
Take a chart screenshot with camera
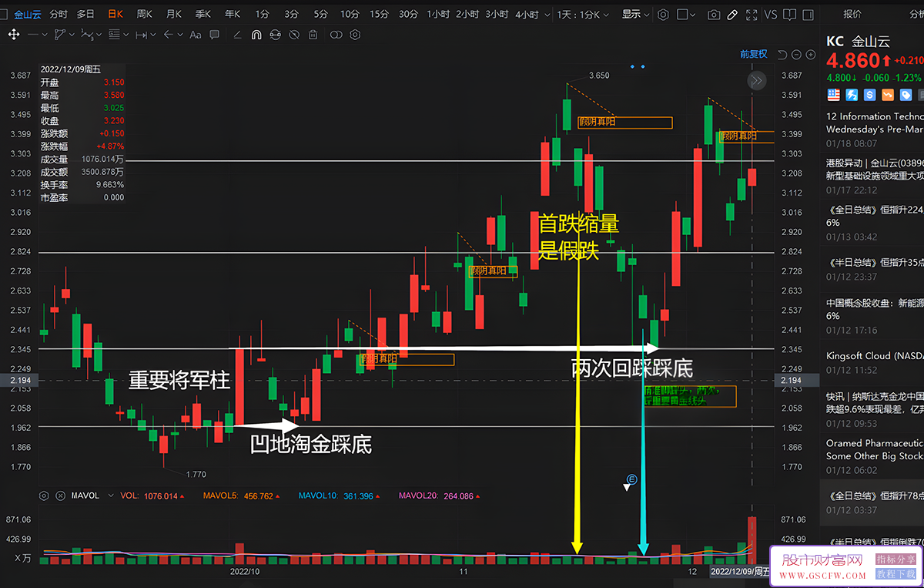click(714, 15)
